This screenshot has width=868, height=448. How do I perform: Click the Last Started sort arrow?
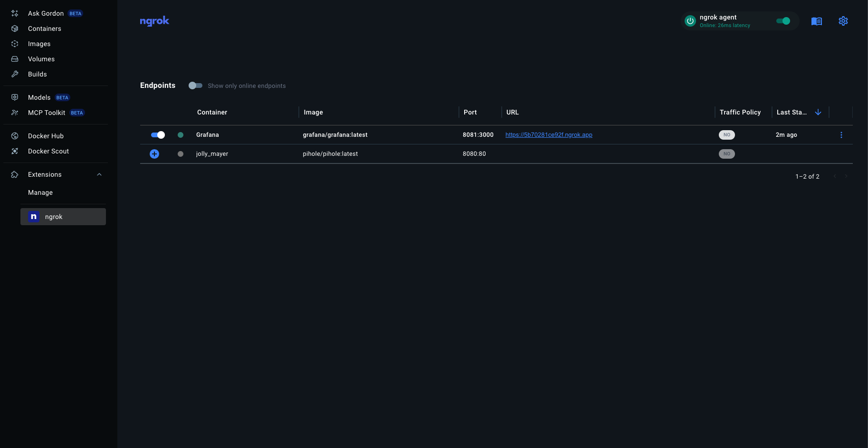point(818,112)
